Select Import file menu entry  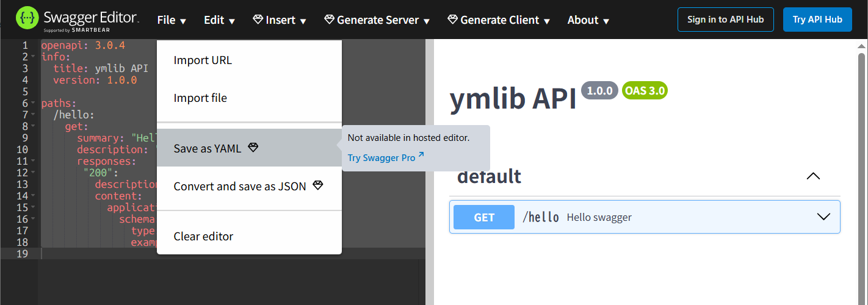(200, 98)
